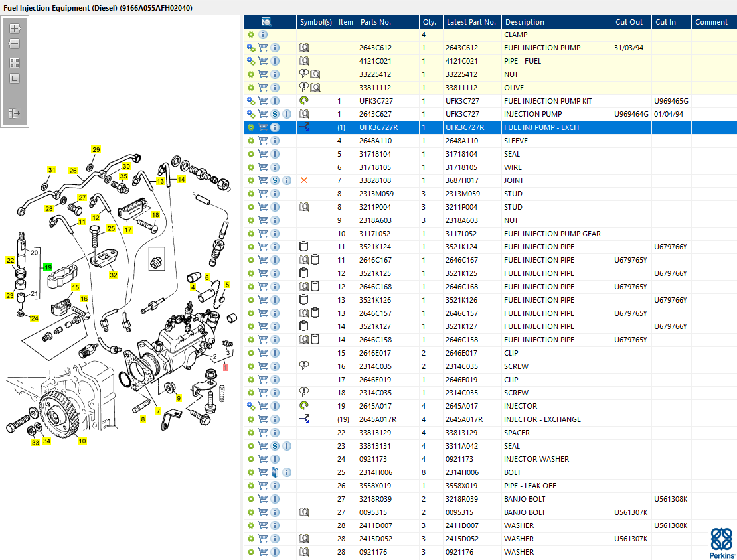Image resolution: width=737 pixels, height=560 pixels.
Task: Click magnifier symbol on OLIVE 33811112 row
Action: tap(315, 88)
